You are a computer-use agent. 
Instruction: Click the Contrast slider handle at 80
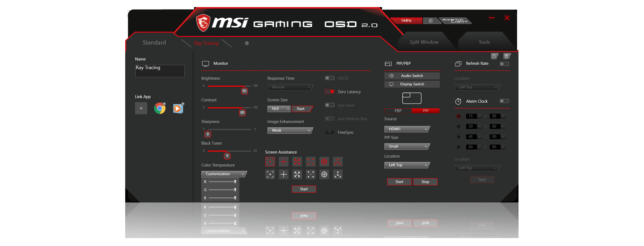tap(242, 112)
